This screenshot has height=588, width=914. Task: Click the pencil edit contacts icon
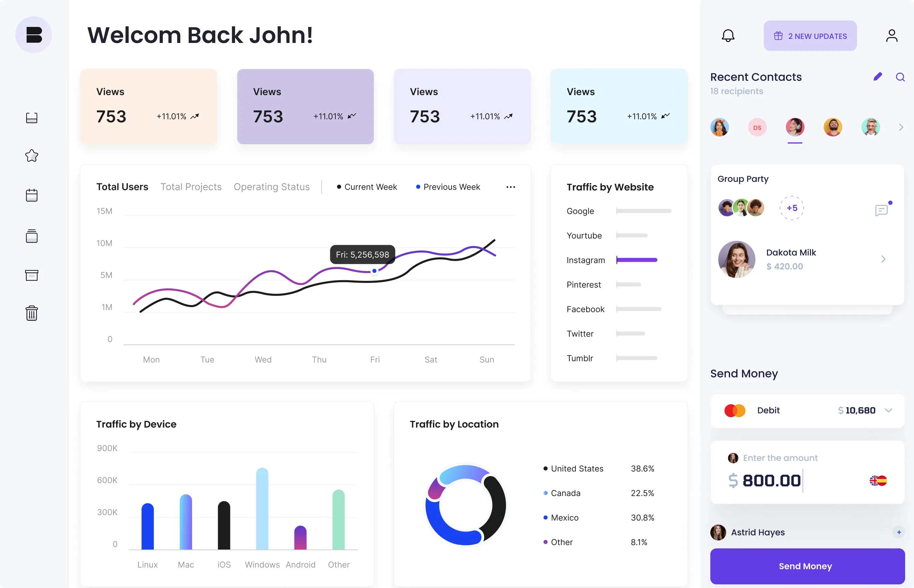pos(878,77)
